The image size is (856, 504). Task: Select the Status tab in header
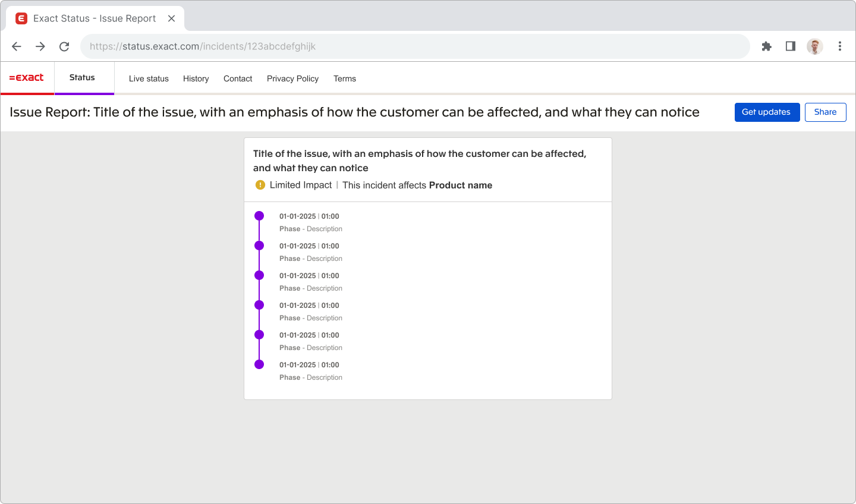click(x=82, y=78)
